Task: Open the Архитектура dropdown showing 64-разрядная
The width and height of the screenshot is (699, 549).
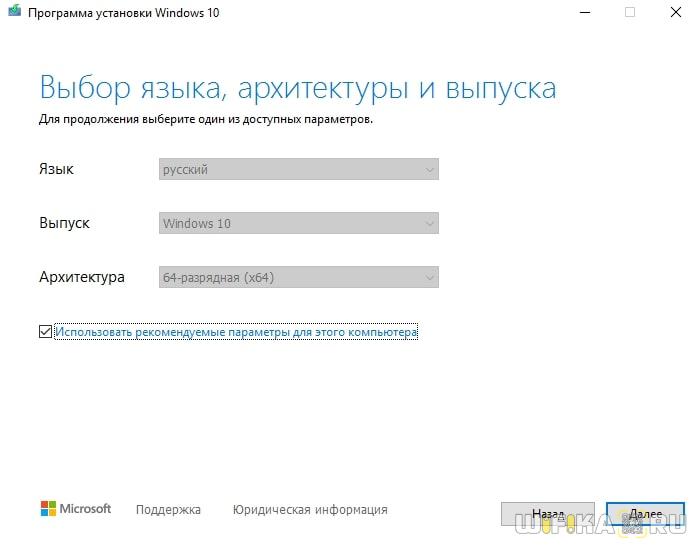Action: coord(299,277)
